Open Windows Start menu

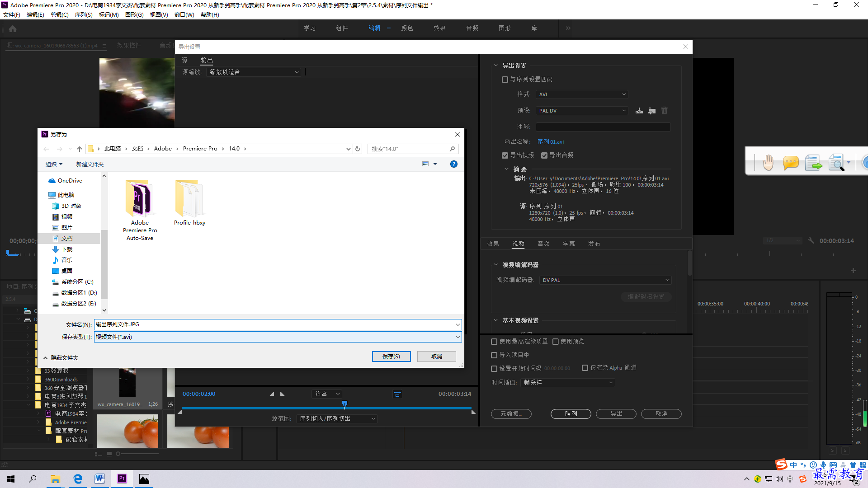[x=11, y=479]
